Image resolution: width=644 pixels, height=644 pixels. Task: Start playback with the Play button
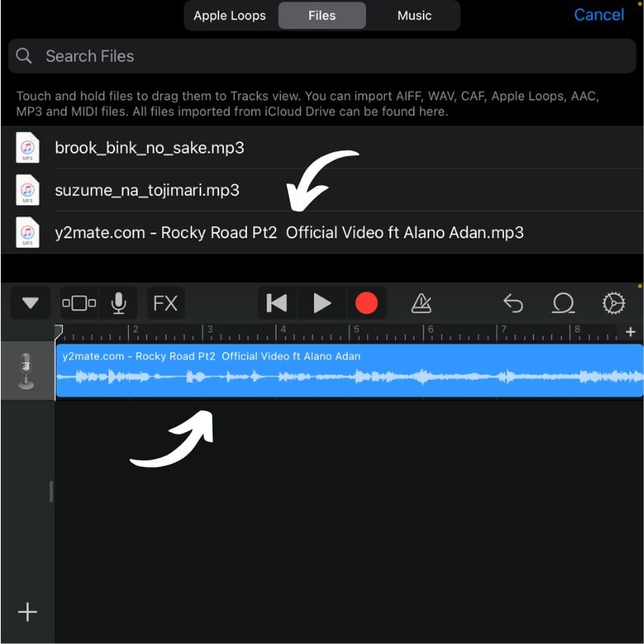coord(322,303)
